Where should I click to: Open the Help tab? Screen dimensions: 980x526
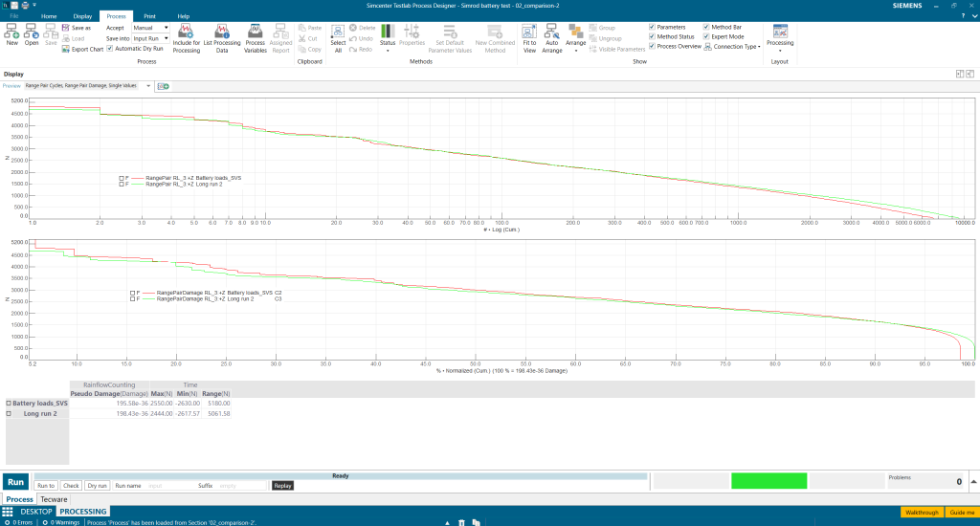[x=183, y=16]
